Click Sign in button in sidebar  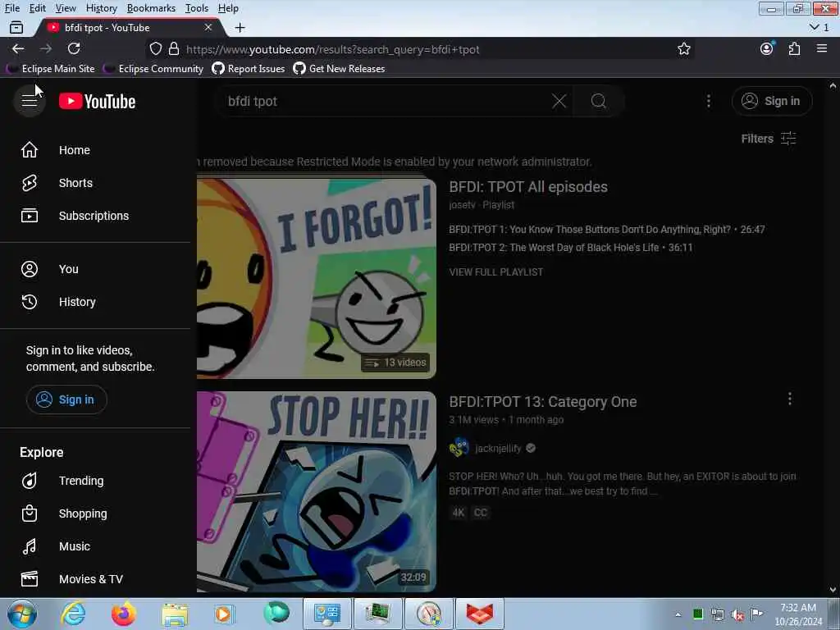[66, 399]
